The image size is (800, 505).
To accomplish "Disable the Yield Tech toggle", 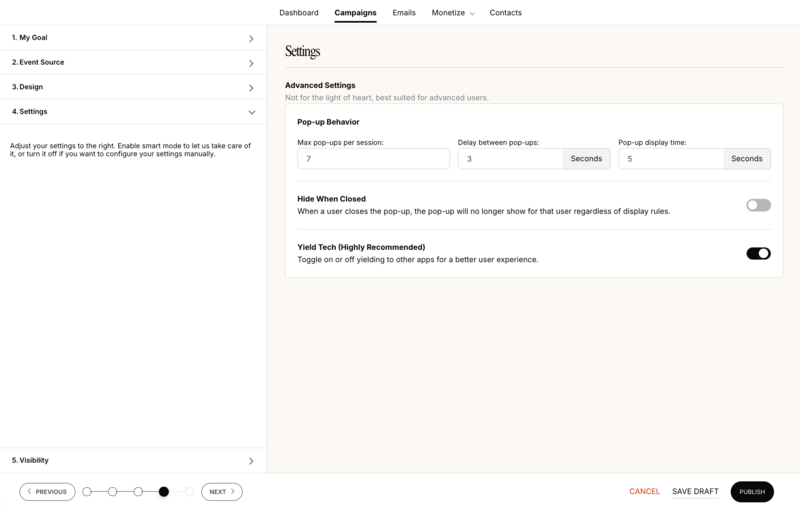I will click(x=758, y=254).
